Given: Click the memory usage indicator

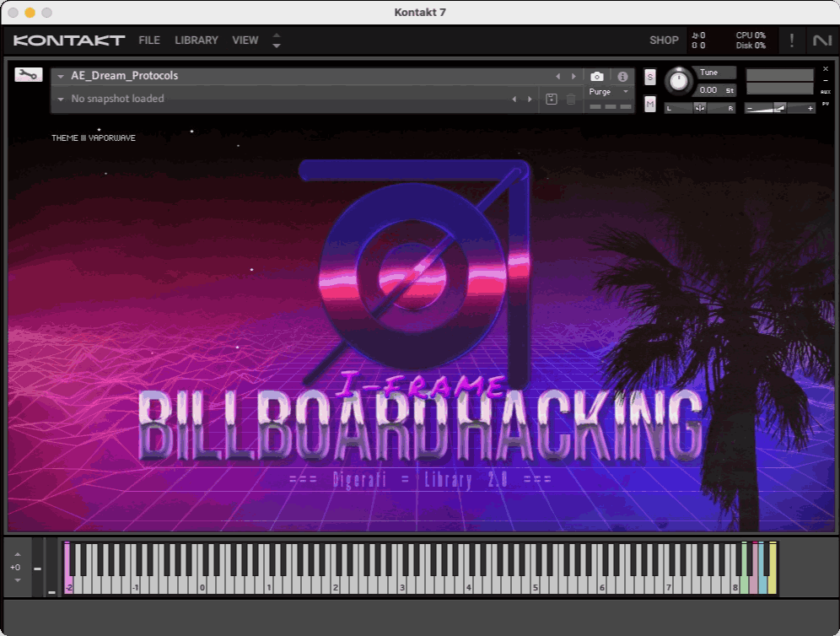Looking at the screenshot, I should [698, 46].
